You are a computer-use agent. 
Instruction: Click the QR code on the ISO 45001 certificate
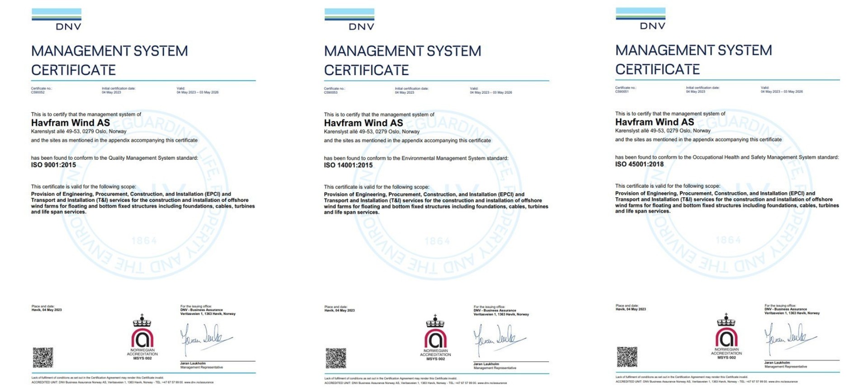[627, 357]
